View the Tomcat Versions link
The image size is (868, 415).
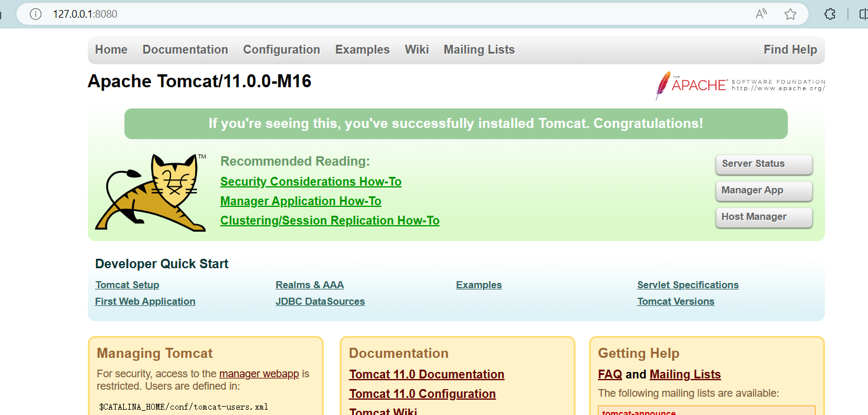coord(676,301)
